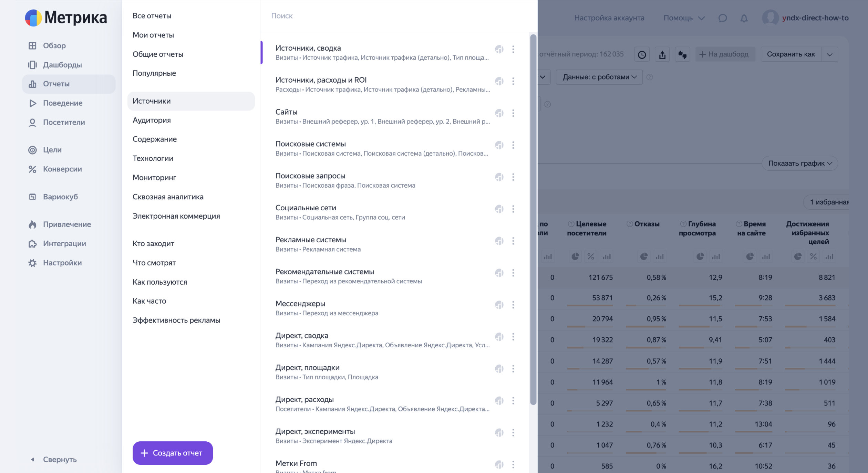Click the Метрика logo
868x473 pixels.
click(x=66, y=18)
